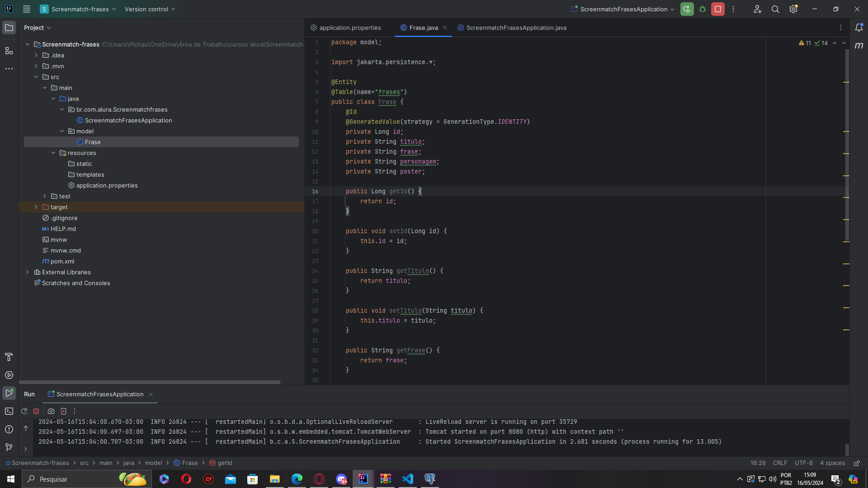Open the main hamburger menu
Screen dimensions: 868x488
27,9
